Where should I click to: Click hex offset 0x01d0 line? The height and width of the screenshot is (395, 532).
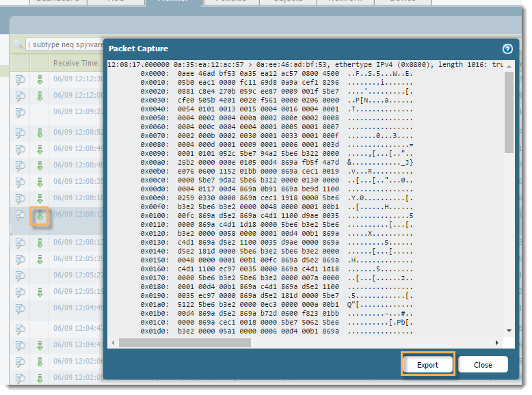(276, 331)
